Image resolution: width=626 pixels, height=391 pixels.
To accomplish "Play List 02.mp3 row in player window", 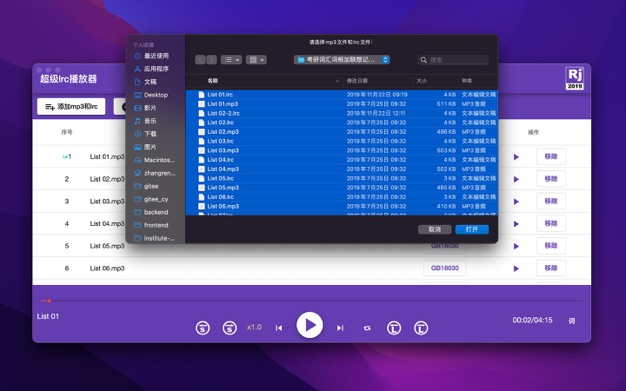I will point(516,179).
